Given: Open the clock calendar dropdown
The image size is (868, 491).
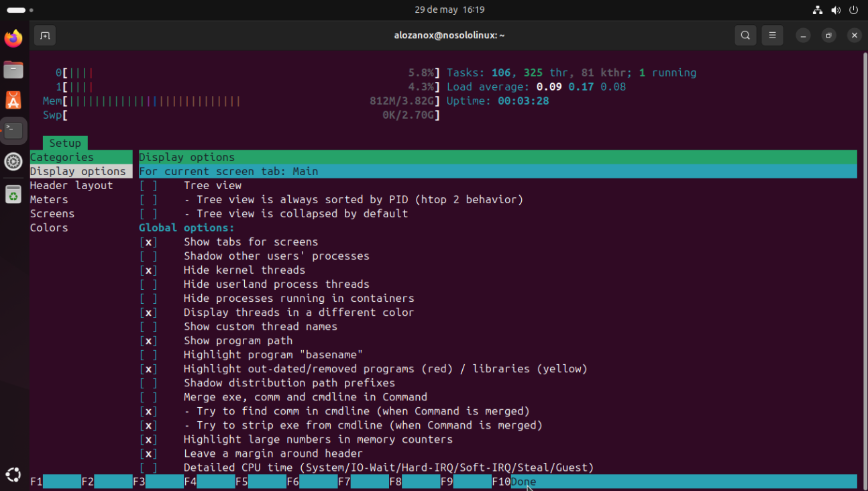Looking at the screenshot, I should (x=449, y=10).
